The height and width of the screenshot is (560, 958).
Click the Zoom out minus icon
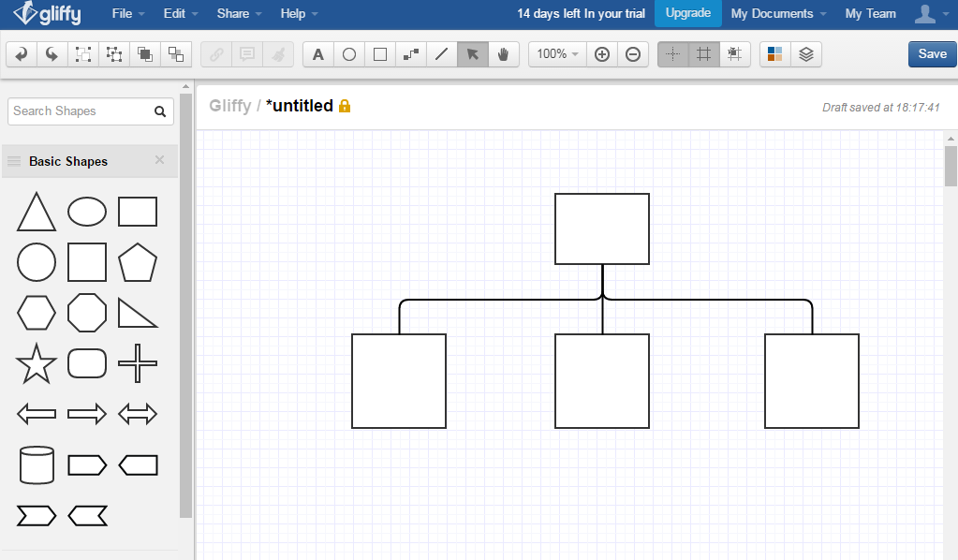pyautogui.click(x=633, y=54)
